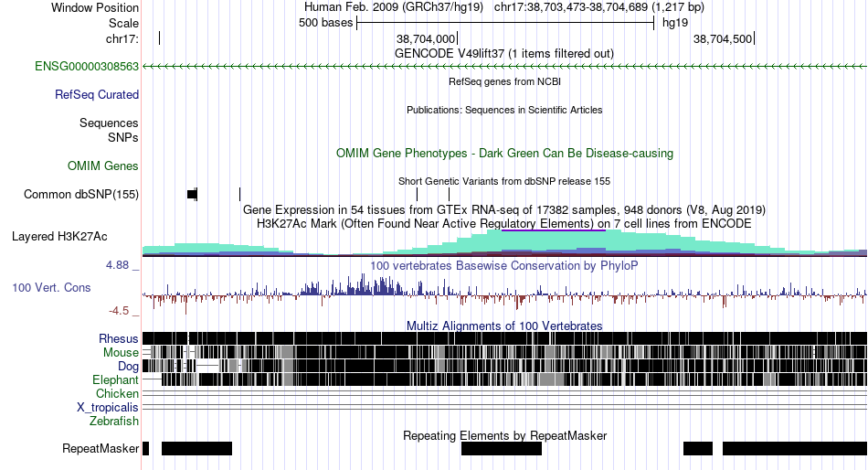This screenshot has width=868, height=470.
Task: Click the Sequences track label
Action: pos(109,123)
